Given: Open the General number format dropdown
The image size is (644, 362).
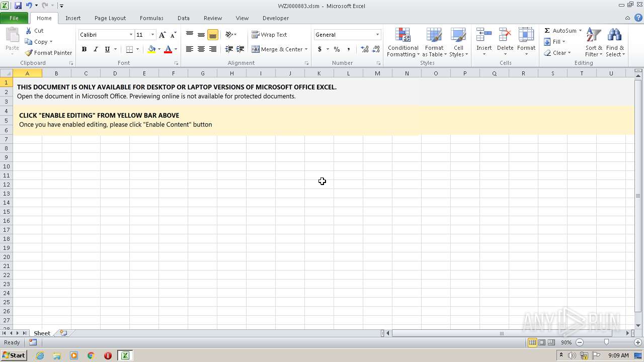Looking at the screenshot, I should tap(377, 35).
